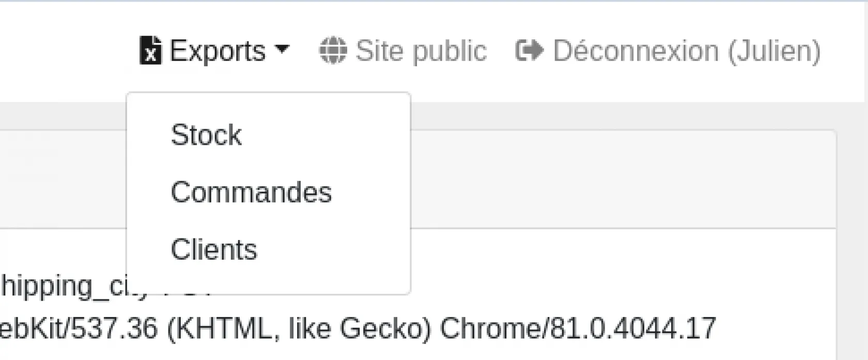868x360 pixels.
Task: Collapse the Exports menu via its label
Action: click(x=218, y=51)
